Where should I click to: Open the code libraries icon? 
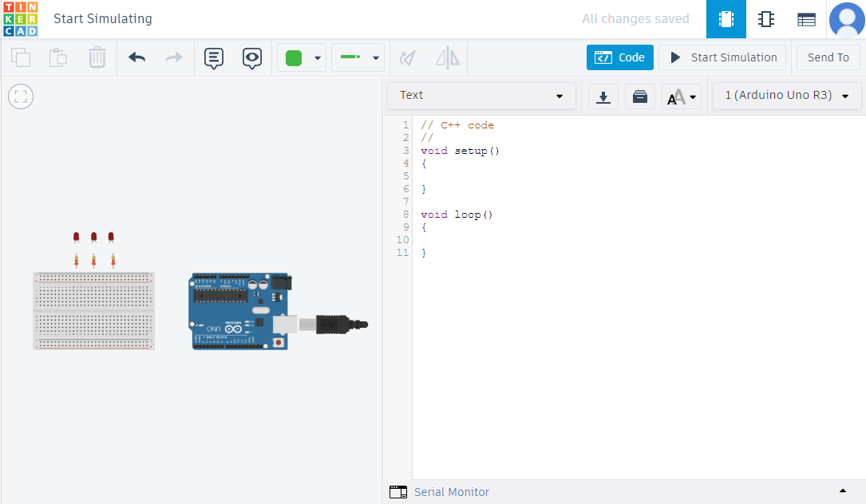click(639, 96)
